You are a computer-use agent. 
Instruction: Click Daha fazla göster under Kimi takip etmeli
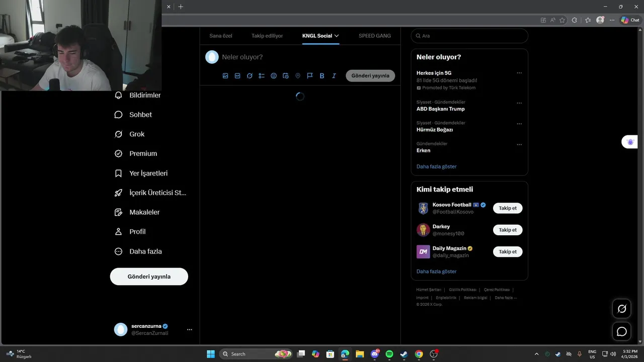point(437,271)
